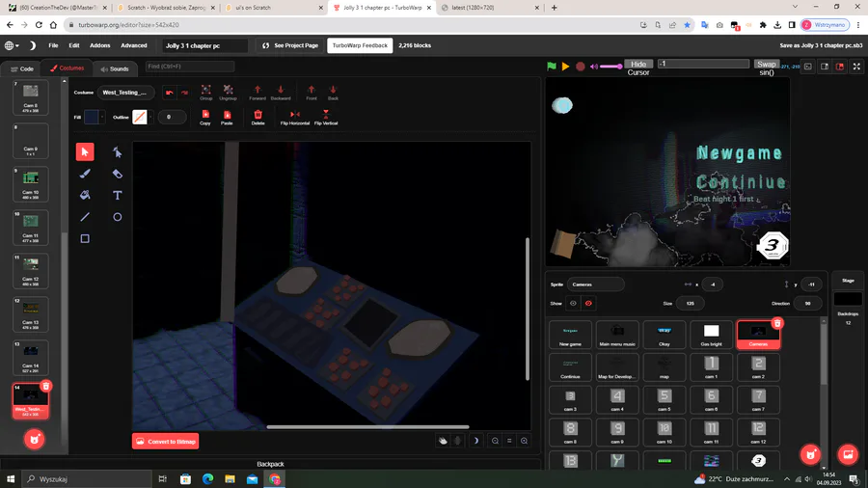Show the sprite with the eye icon
The image size is (868, 488).
573,303
